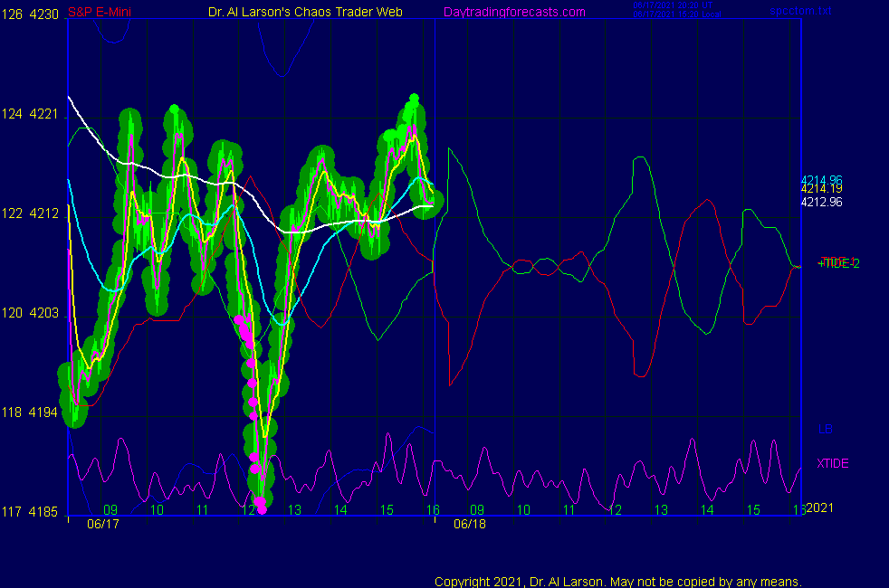Click the magenta 'XTIDE' legend label
Screen dimensions: 889x588
pyautogui.click(x=832, y=463)
